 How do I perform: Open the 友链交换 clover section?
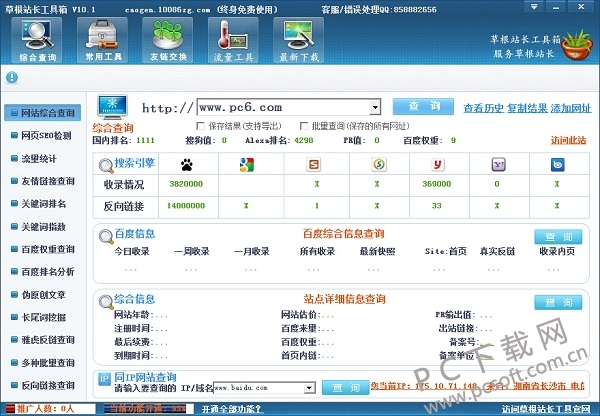(x=168, y=40)
